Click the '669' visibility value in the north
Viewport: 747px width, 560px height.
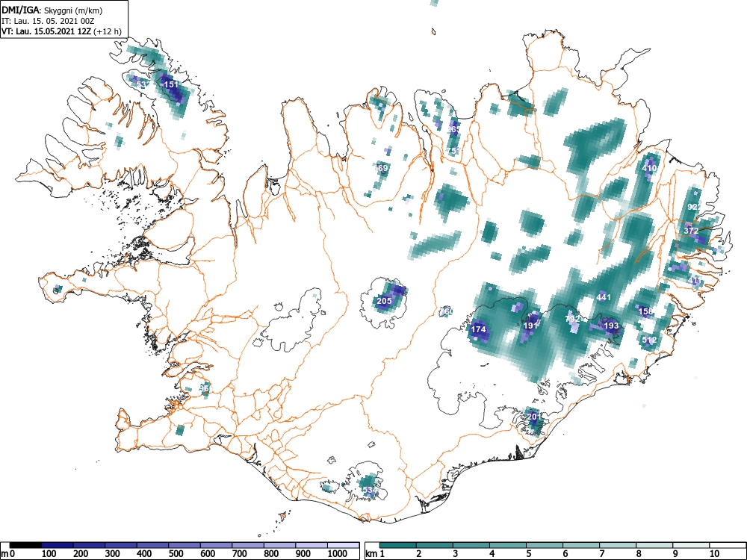pyautogui.click(x=381, y=168)
